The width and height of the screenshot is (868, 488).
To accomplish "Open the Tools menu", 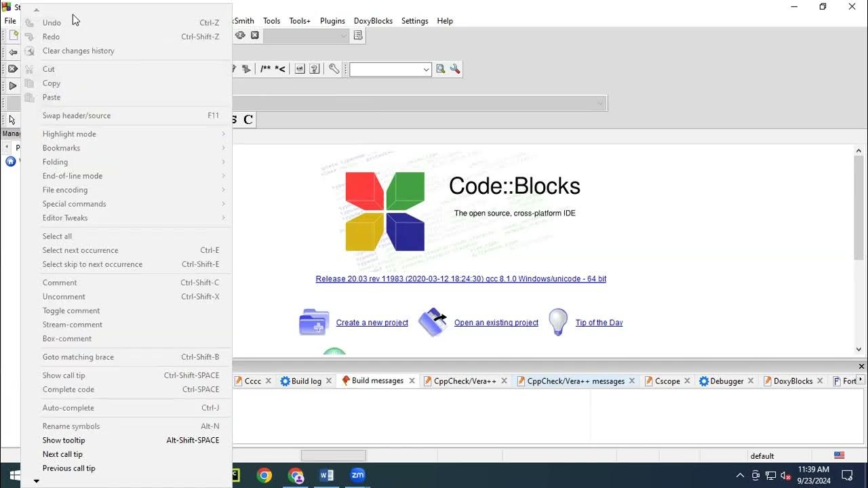I will 271,21.
